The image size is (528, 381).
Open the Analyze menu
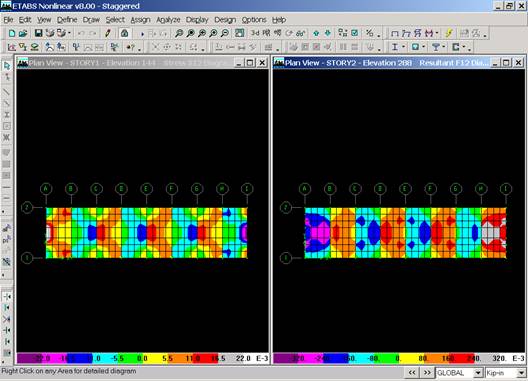click(168, 20)
